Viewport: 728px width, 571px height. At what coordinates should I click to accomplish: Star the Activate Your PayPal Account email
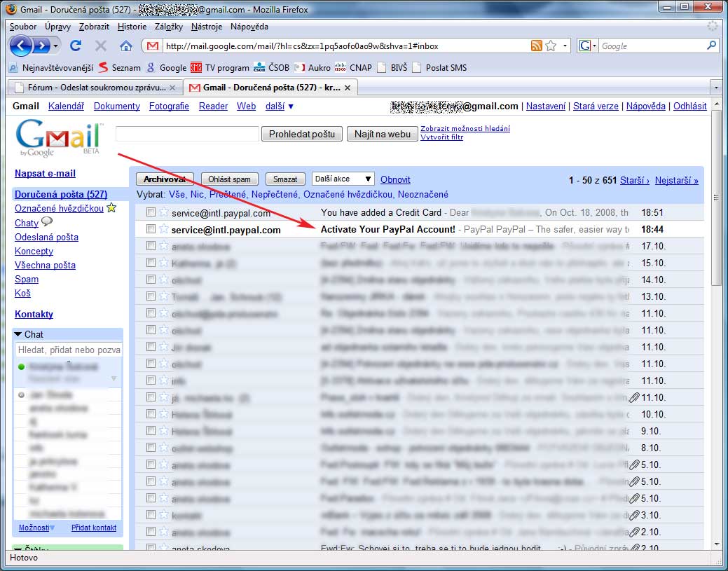pyautogui.click(x=163, y=229)
